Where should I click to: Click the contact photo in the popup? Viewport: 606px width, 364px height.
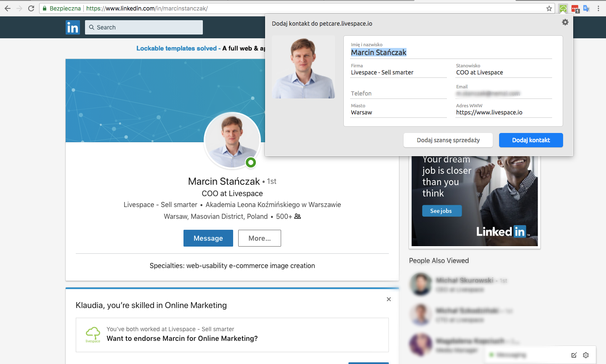[303, 67]
